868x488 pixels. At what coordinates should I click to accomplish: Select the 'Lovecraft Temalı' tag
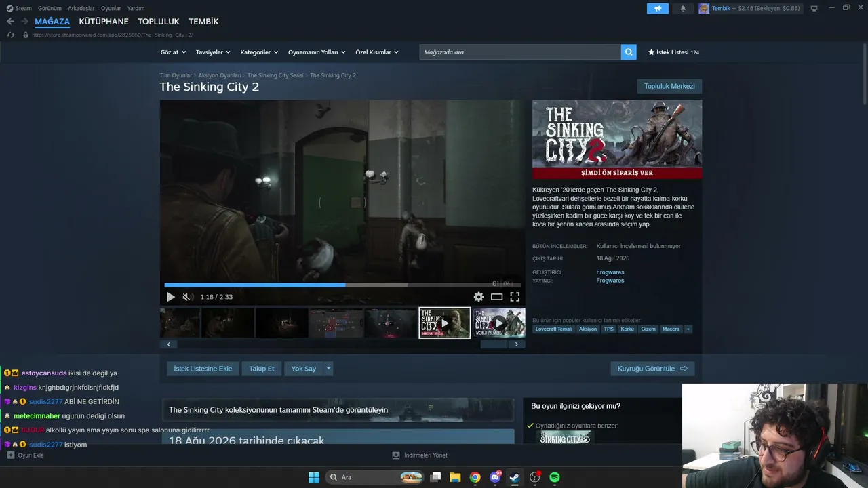(x=554, y=329)
